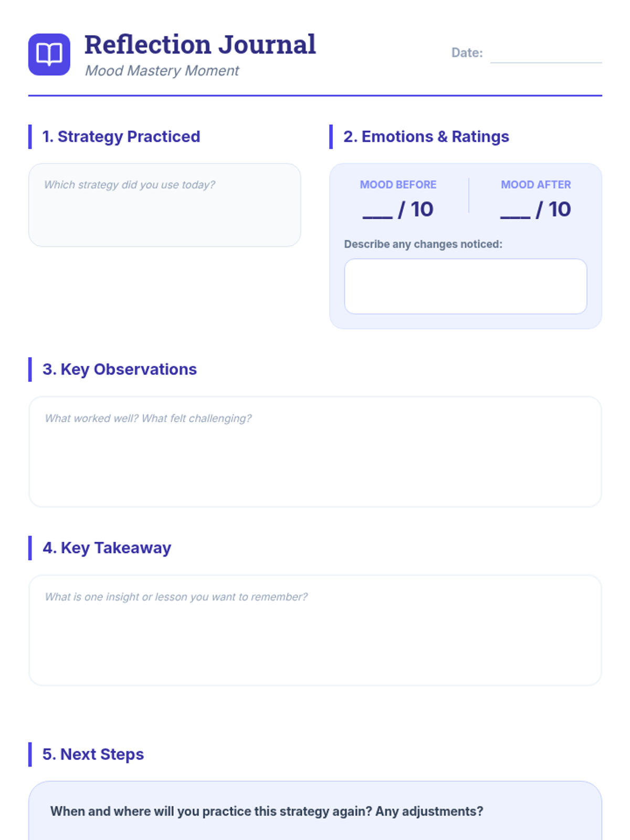Click the Mood After rating blank
Image resolution: width=630 pixels, height=840 pixels.
515,211
